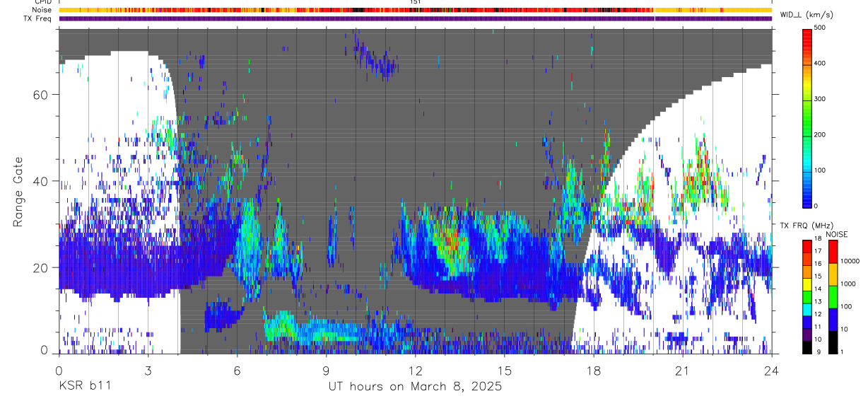The image size is (868, 401).
Task: Pick the cyan 12–13 MHz swatch in TX FRQ legend
Action: click(x=807, y=310)
